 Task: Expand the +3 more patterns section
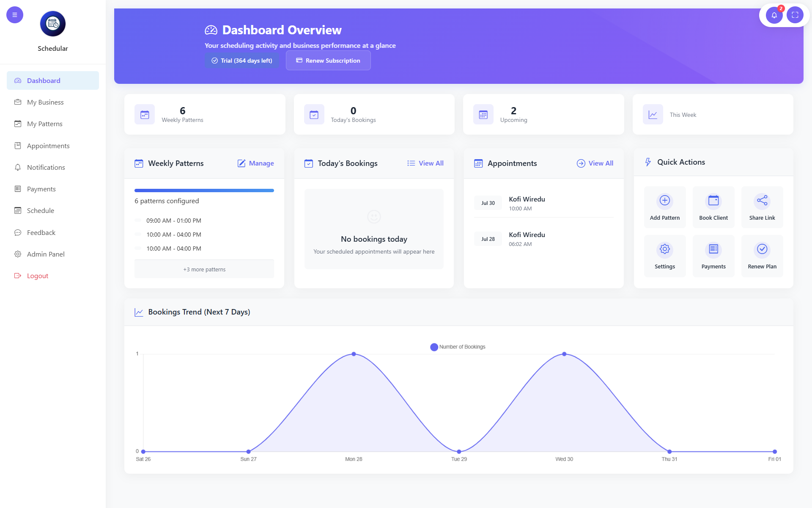(x=204, y=269)
